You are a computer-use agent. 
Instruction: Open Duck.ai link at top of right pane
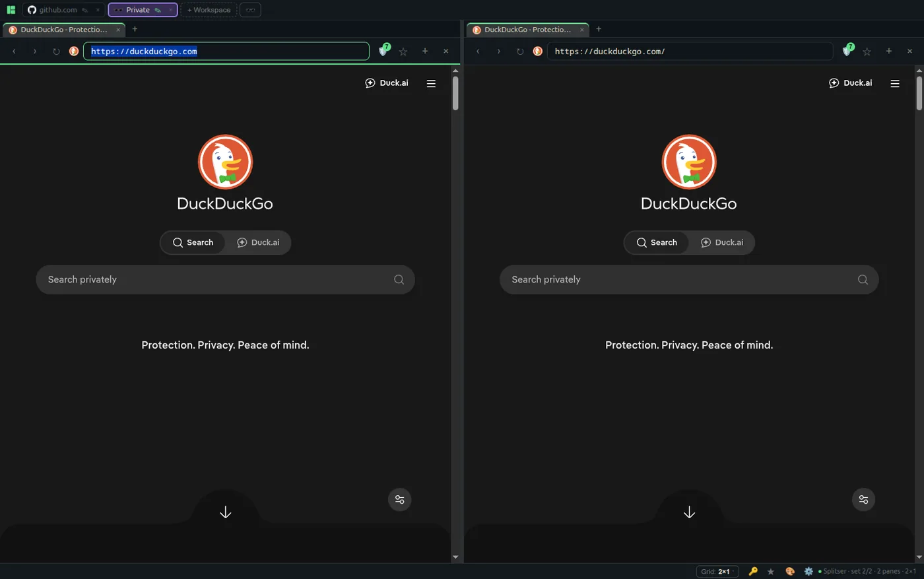[851, 83]
